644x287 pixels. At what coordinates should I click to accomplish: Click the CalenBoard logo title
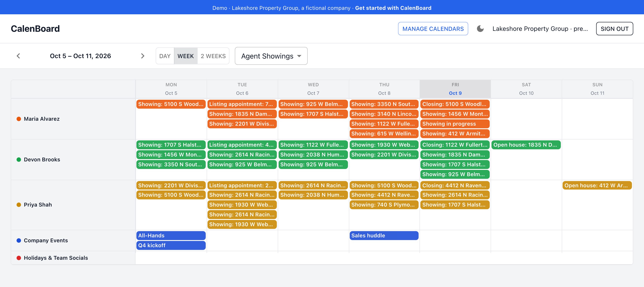(35, 29)
